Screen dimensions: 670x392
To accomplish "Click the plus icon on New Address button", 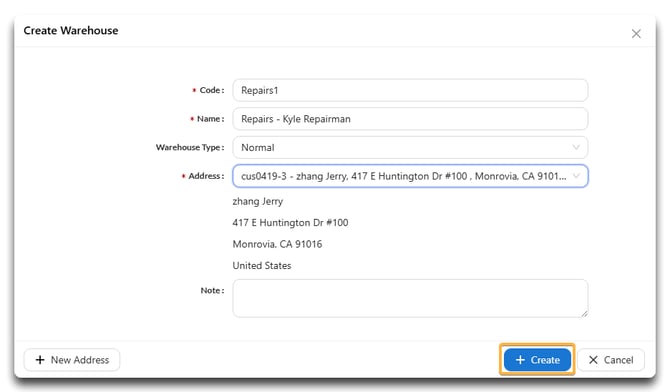I will [40, 360].
